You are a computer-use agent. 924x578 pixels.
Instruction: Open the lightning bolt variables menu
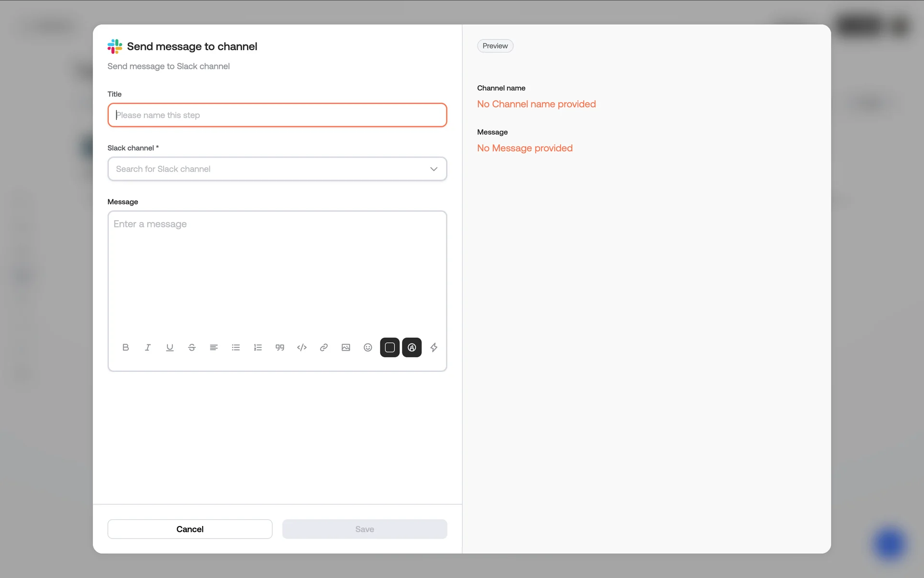coord(434,347)
